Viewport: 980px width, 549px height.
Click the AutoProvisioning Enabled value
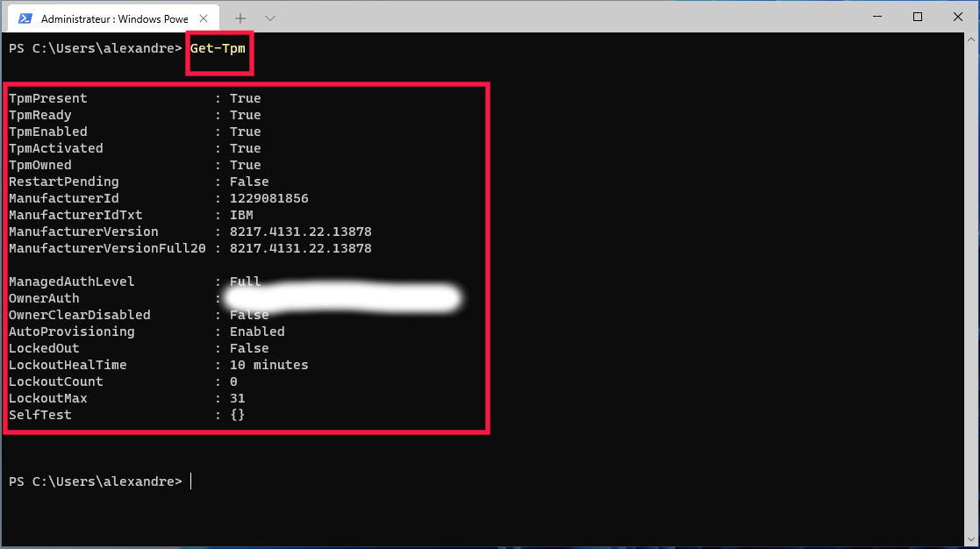click(x=257, y=332)
